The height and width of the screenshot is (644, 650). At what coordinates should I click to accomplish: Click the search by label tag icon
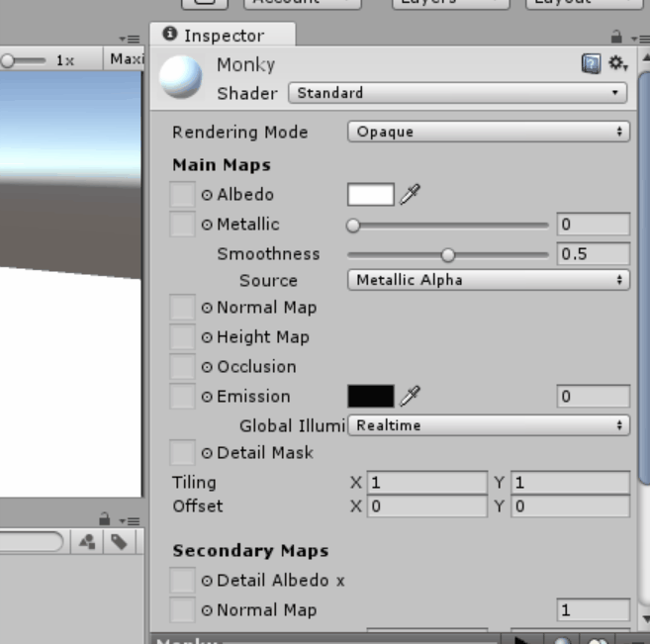tap(119, 542)
